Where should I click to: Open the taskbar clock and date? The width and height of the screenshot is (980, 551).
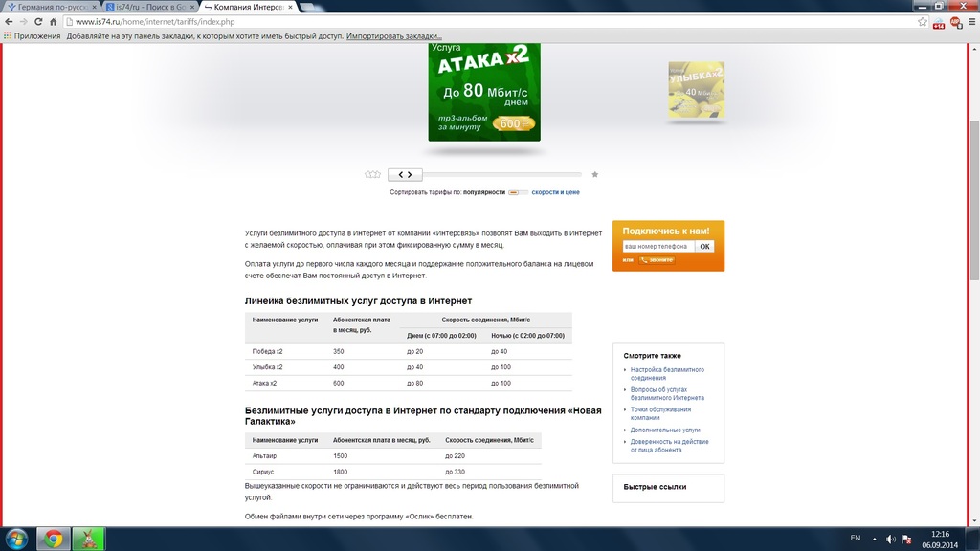pyautogui.click(x=940, y=540)
